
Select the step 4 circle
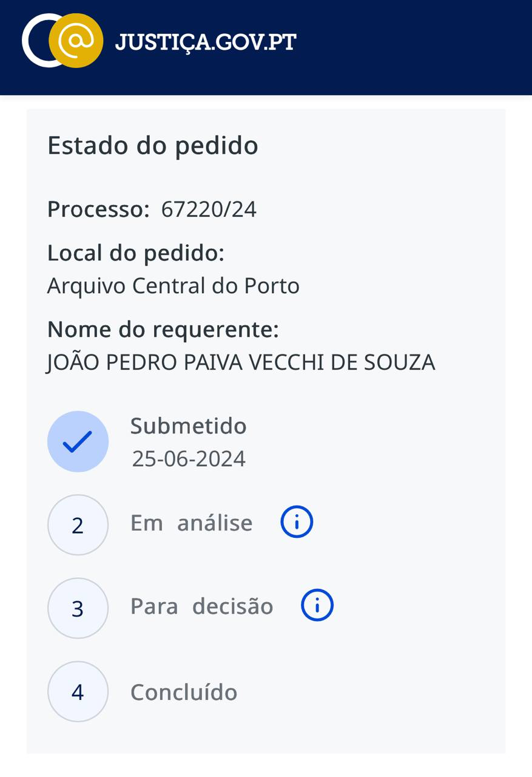coord(78,691)
